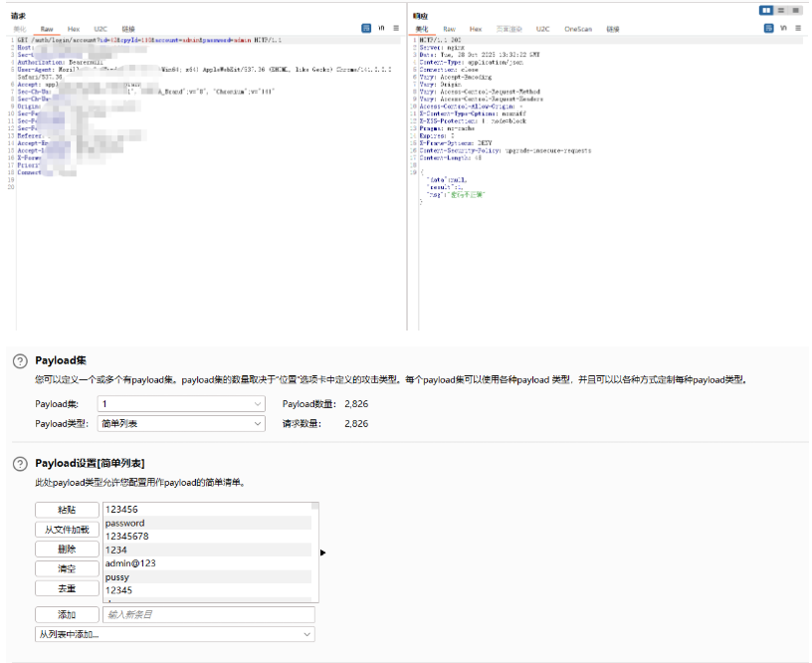This screenshot has height=663, width=812.
Task: Click User-Agent header line in request
Action: pos(205,73)
